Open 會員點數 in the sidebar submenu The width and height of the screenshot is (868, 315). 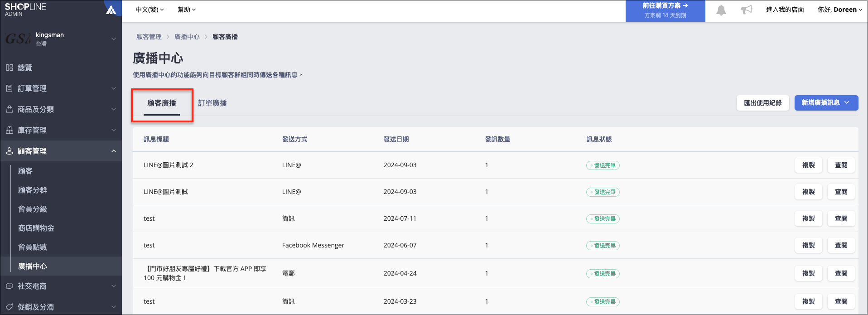pos(33,247)
